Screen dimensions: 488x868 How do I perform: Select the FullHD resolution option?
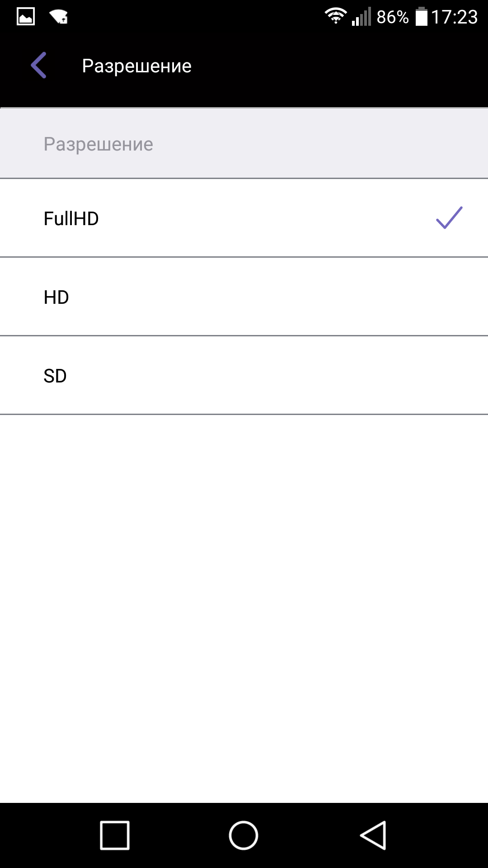pos(71,219)
